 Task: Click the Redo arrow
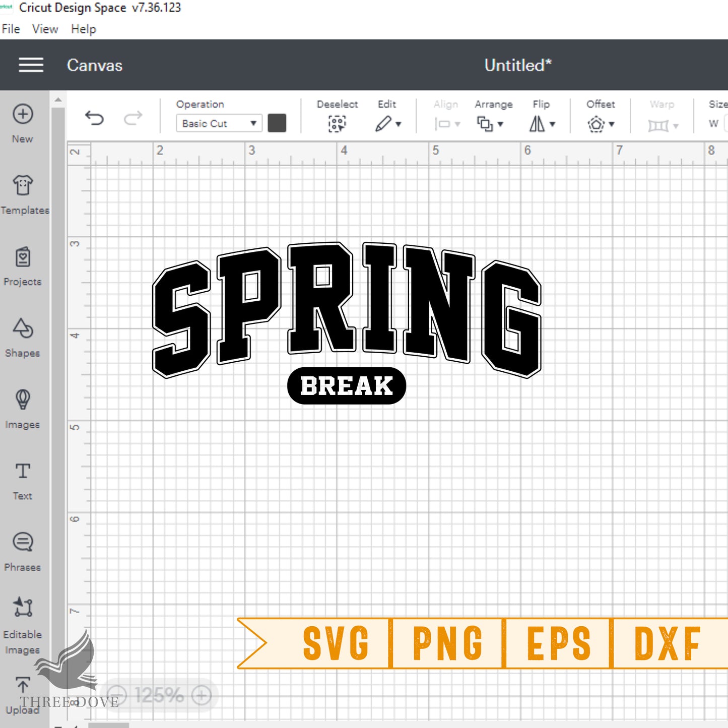133,118
